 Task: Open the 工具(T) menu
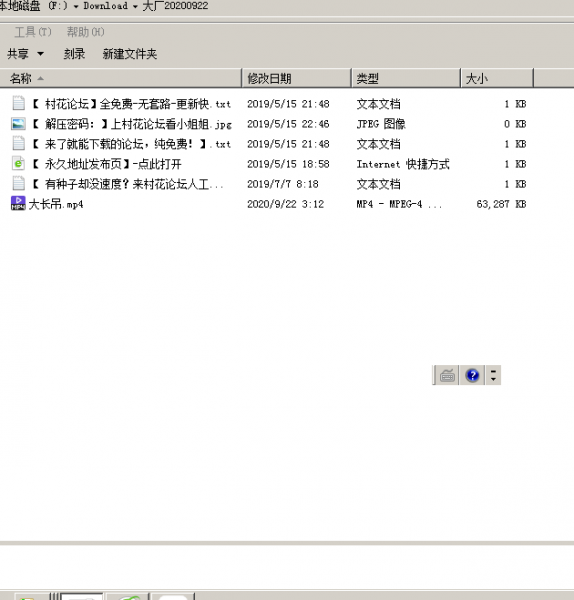33,32
